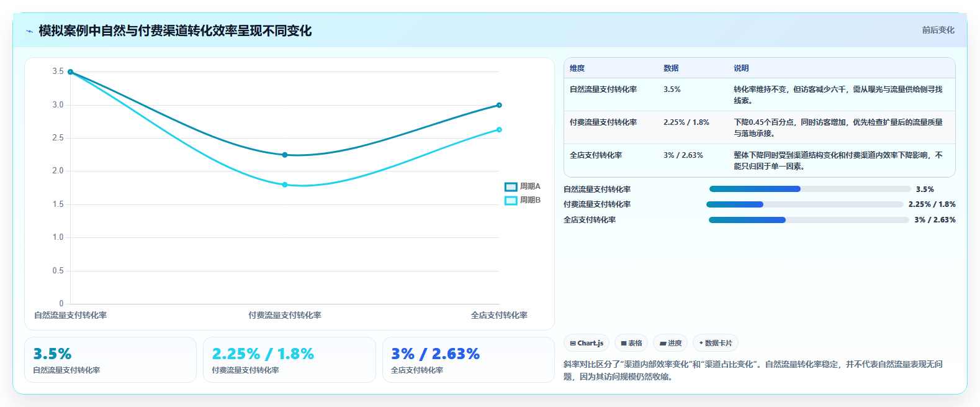Viewport: 980px width, 407px height.
Task: Click the 自然流量支付转化率 progress bar
Action: tap(810, 189)
